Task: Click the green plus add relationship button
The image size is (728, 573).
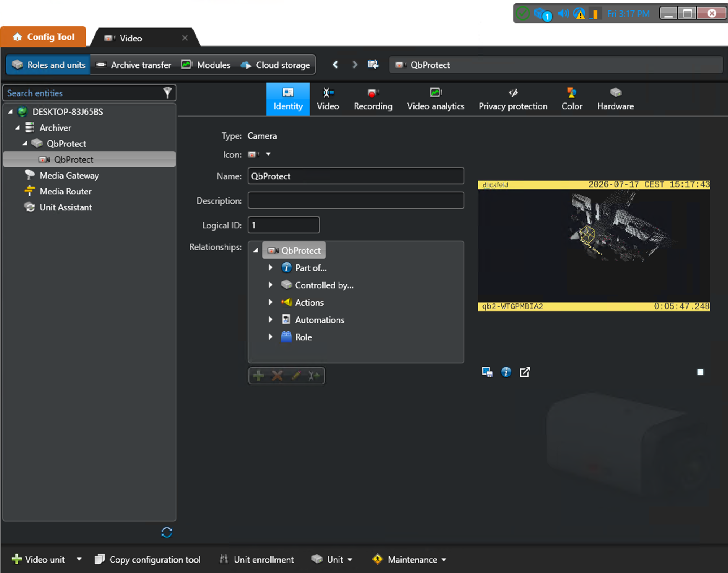Action: point(259,376)
